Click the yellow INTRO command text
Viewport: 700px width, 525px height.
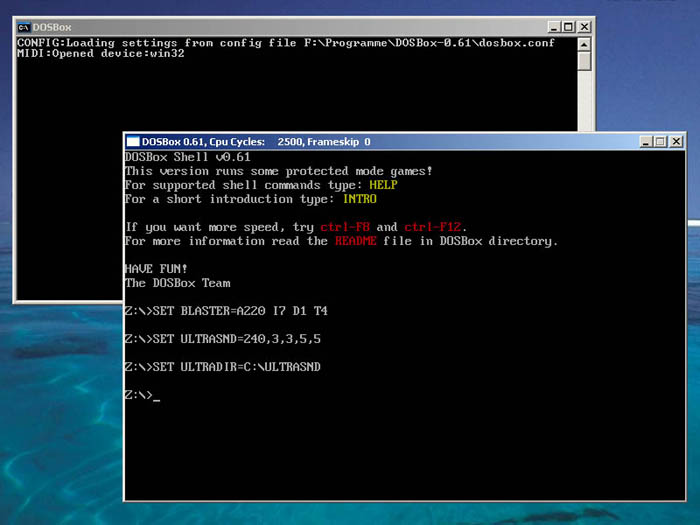(360, 199)
